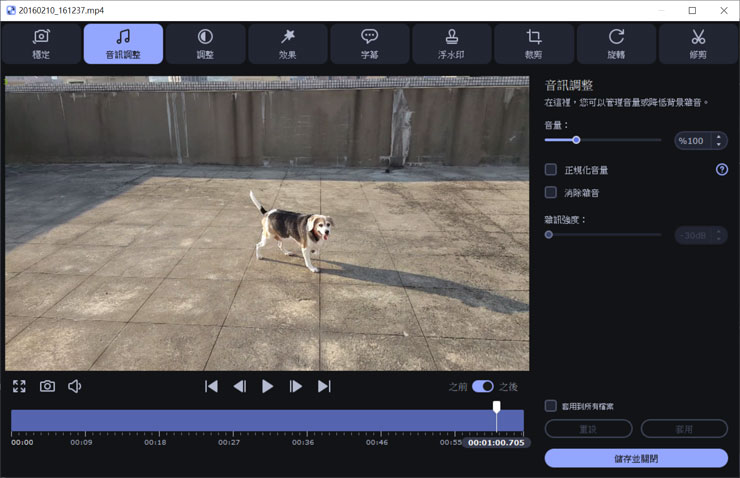740x478 pixels.
Task: Click the dog in the video preview
Action: coord(292,231)
